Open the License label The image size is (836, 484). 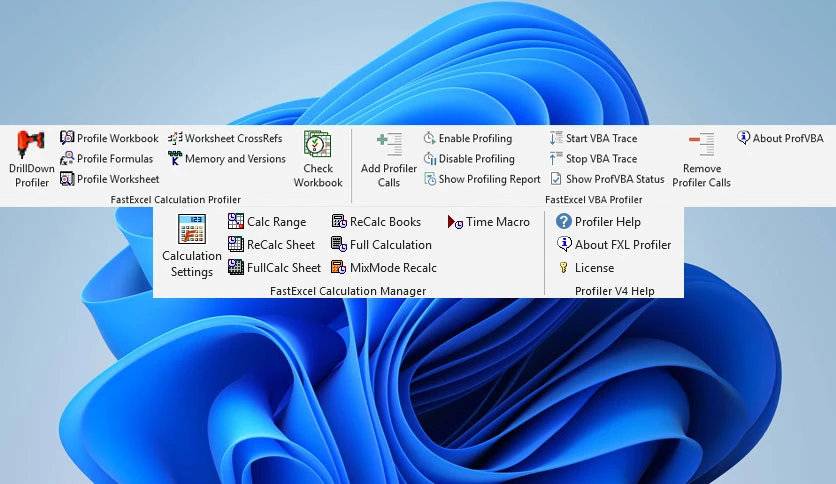point(594,268)
